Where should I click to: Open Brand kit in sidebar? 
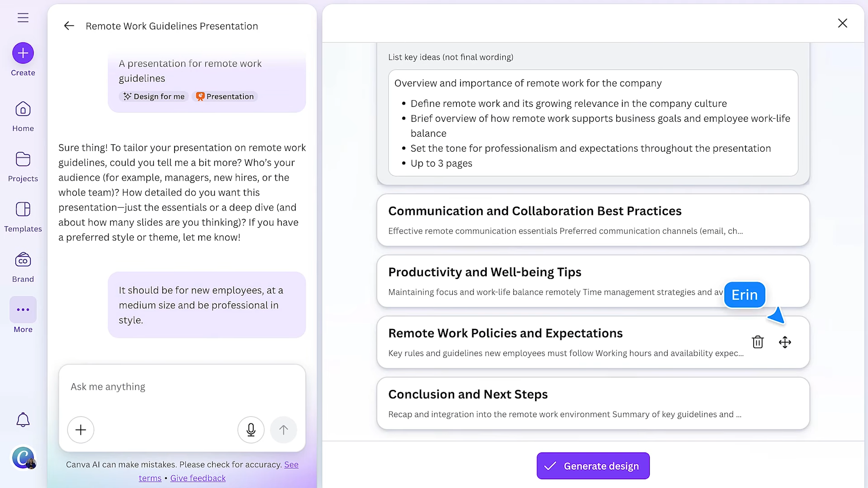pos(23,267)
